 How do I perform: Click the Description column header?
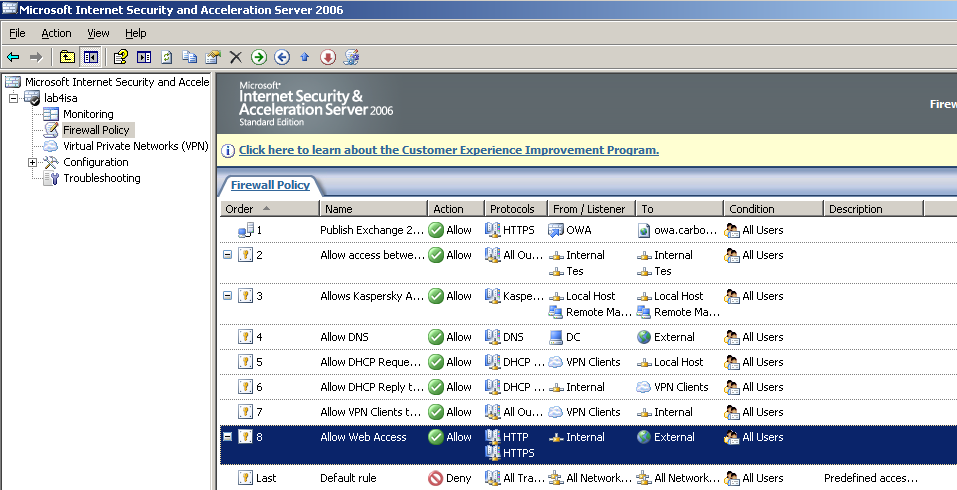873,209
